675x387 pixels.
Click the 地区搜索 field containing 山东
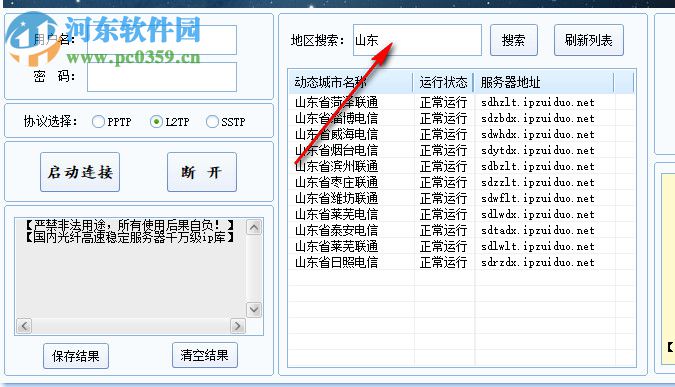click(417, 40)
